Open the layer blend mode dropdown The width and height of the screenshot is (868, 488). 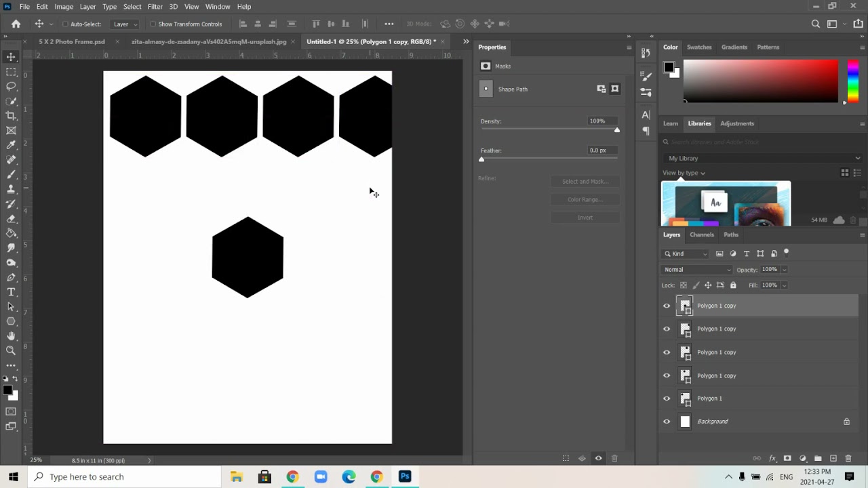pos(698,270)
